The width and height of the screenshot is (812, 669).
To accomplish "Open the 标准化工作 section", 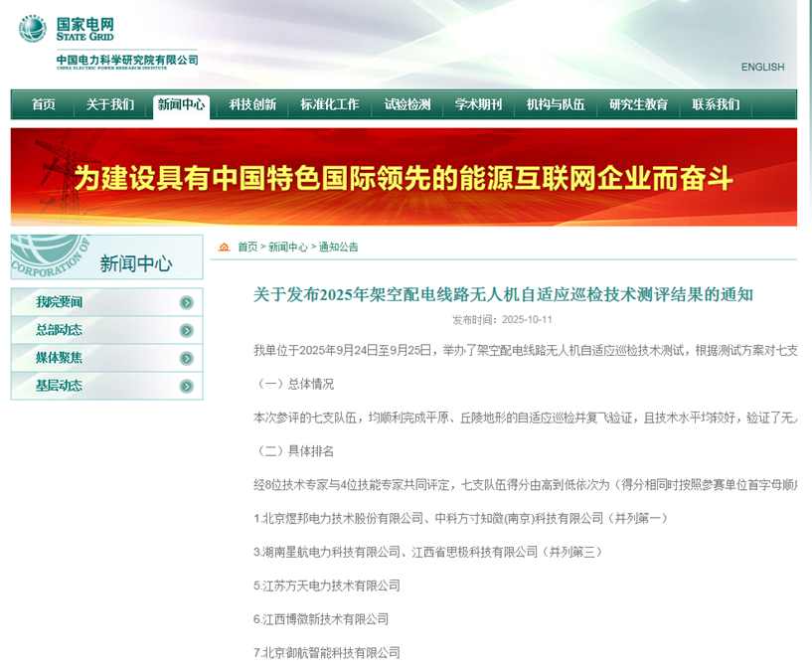I will (x=328, y=104).
